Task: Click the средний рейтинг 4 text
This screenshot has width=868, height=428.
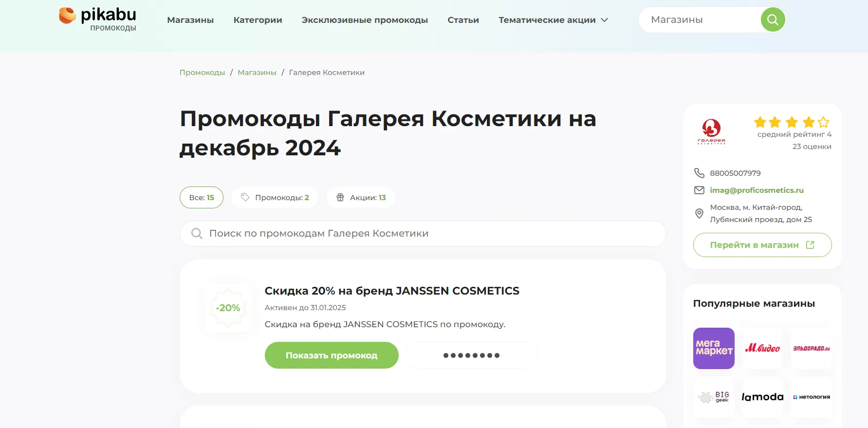Action: [x=794, y=134]
